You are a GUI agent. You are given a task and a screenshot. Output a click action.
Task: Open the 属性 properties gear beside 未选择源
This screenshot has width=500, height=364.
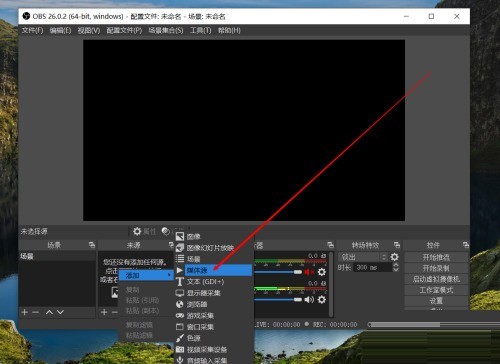pos(137,231)
